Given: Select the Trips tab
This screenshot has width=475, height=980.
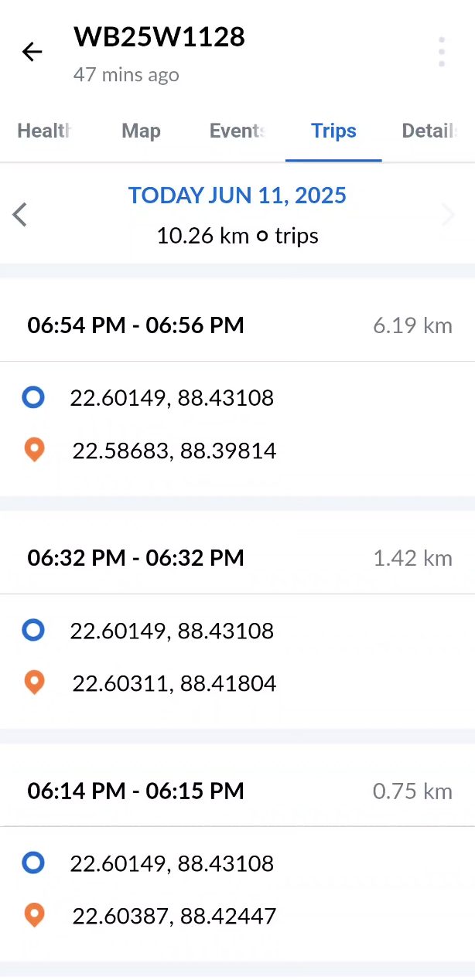Looking at the screenshot, I should point(333,131).
